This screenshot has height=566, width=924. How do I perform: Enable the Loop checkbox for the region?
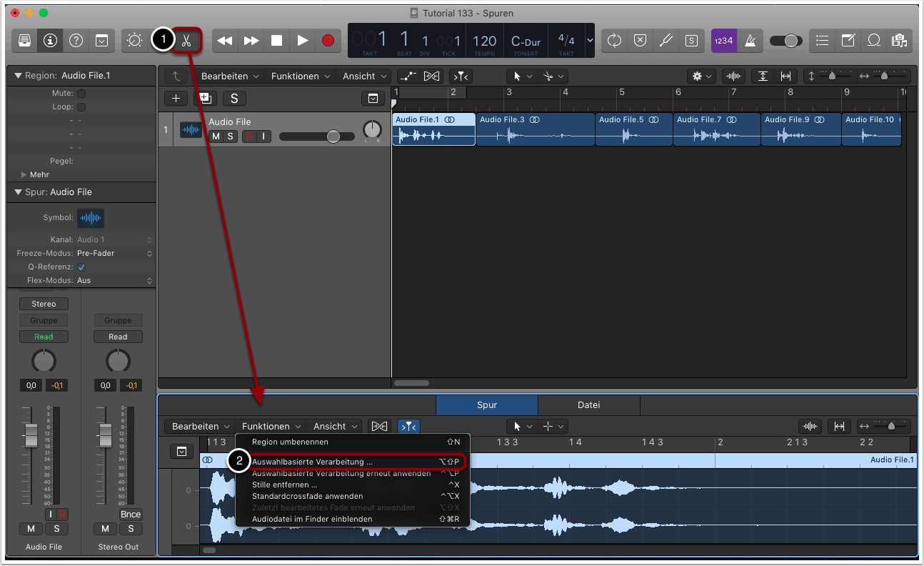(81, 107)
